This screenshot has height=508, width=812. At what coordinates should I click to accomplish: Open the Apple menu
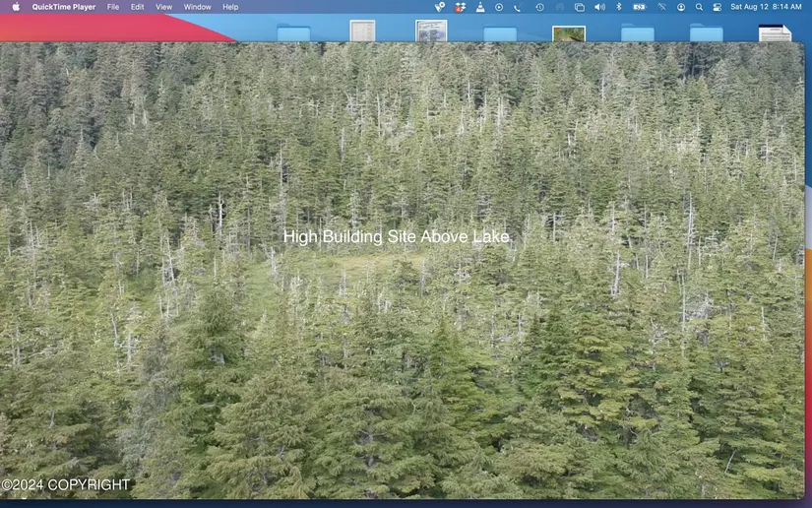tap(16, 7)
